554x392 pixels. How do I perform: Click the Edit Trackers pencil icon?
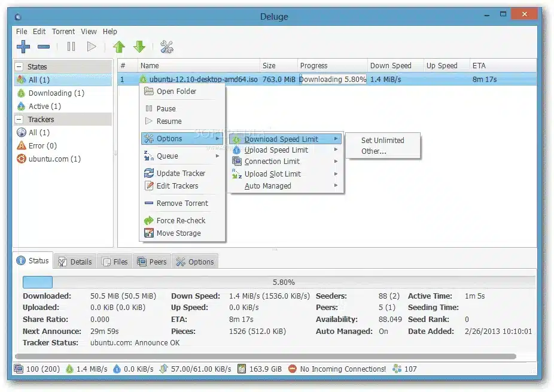pyautogui.click(x=149, y=186)
